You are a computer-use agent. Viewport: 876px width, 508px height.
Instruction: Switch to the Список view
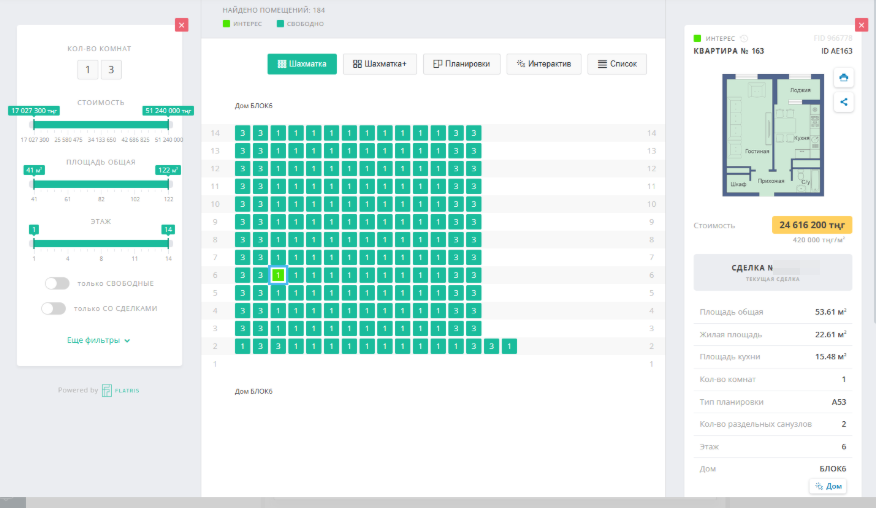pyautogui.click(x=616, y=64)
